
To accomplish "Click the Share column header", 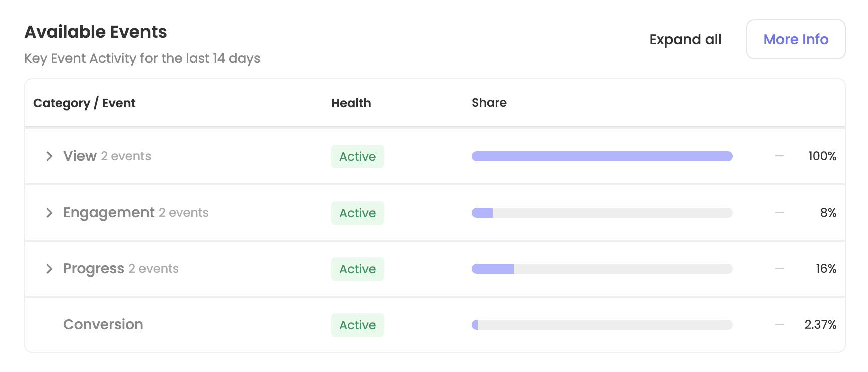I will [x=489, y=103].
